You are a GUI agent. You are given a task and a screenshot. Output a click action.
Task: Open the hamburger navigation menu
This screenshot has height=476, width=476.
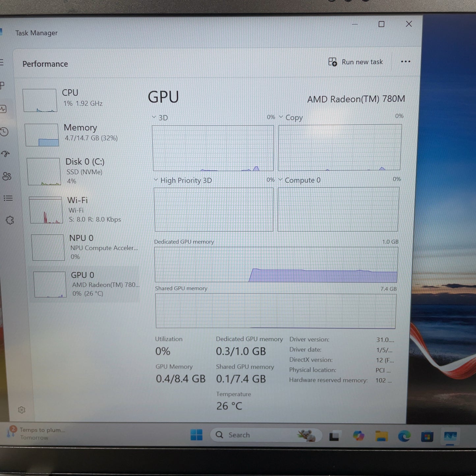(x=2, y=62)
